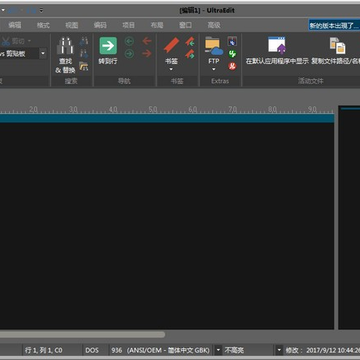Click the red right arrow in 导航 group
The width and height of the screenshot is (360, 360).
[x=147, y=53]
